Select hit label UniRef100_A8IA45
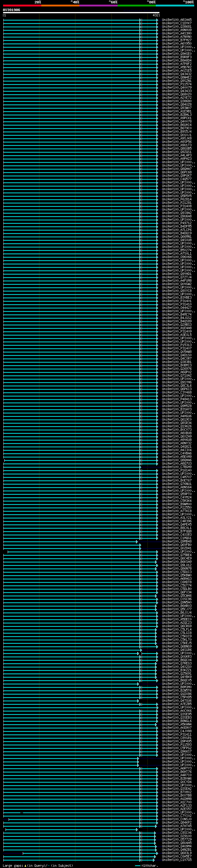 (177, 20)
